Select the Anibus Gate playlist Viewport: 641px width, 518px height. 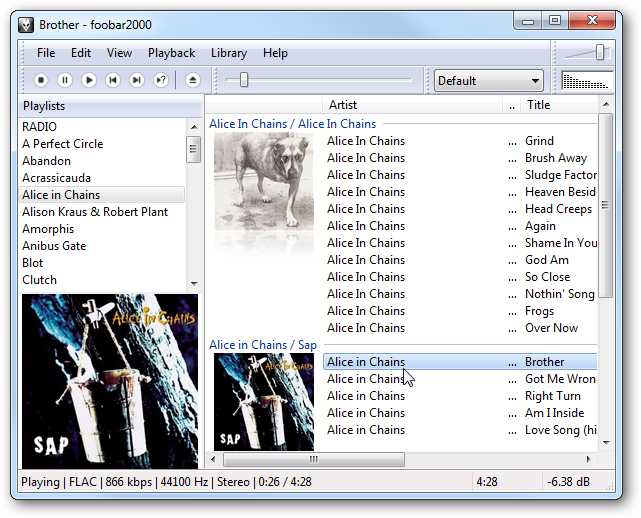(102, 246)
